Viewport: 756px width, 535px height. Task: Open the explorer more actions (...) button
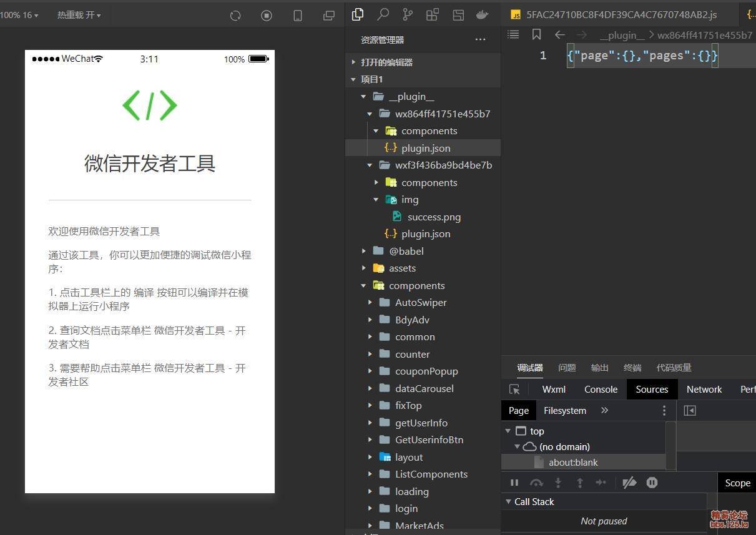point(480,40)
